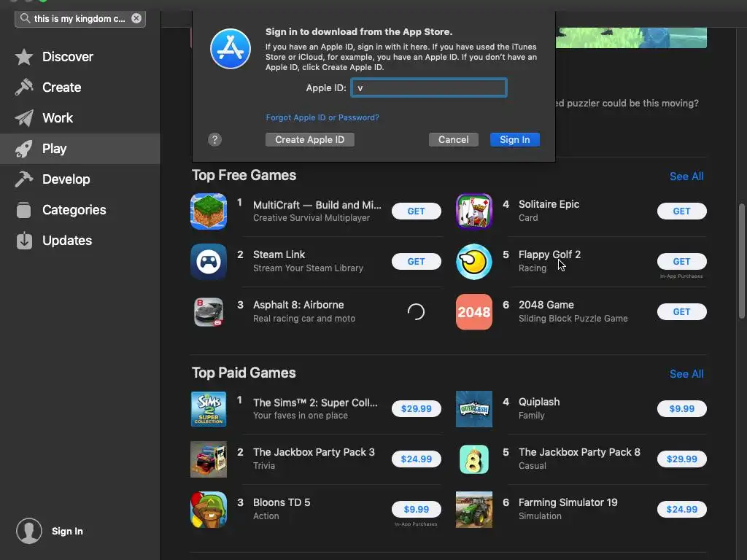Open Flappy Golf 2 app icon
Screen dimensions: 747x560
point(474,262)
